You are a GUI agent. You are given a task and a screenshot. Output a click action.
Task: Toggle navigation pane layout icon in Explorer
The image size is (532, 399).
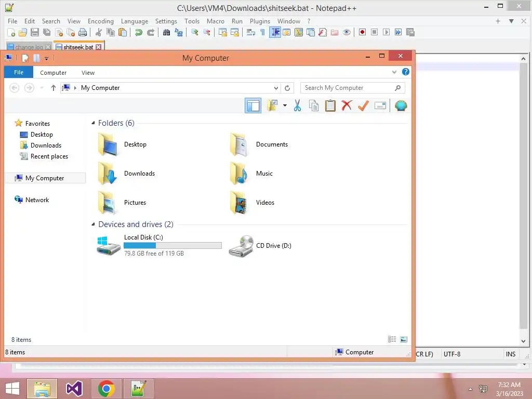point(253,106)
